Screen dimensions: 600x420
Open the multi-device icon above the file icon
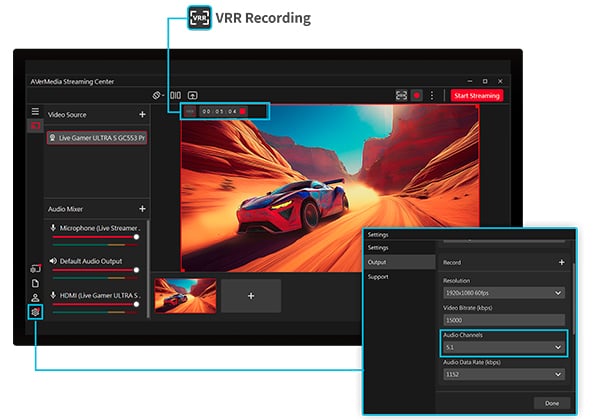(36, 269)
